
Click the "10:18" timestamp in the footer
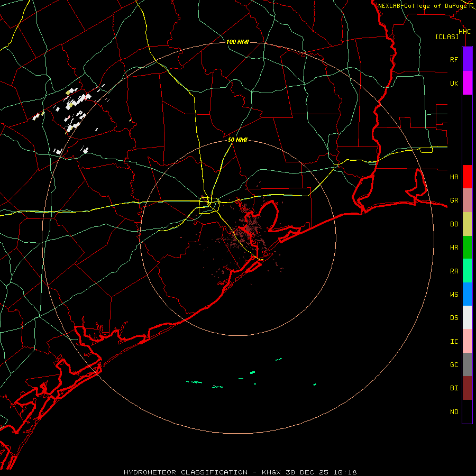(x=345, y=472)
